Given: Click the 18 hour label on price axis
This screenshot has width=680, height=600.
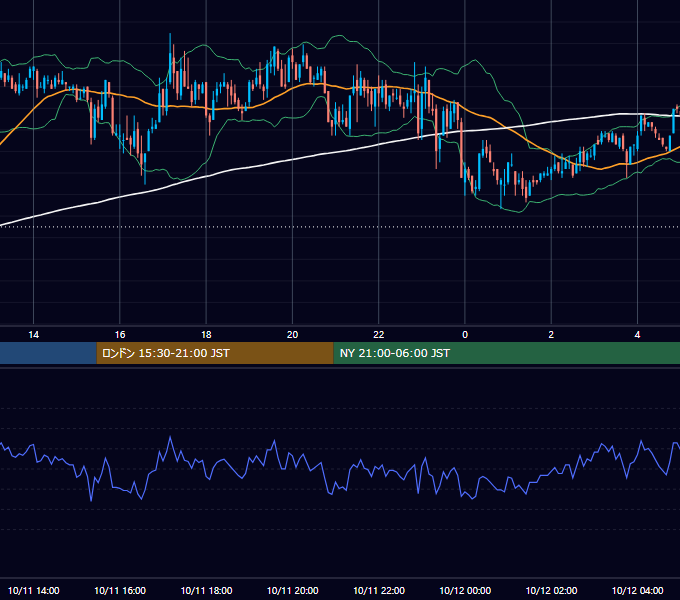Looking at the screenshot, I should click(206, 335).
